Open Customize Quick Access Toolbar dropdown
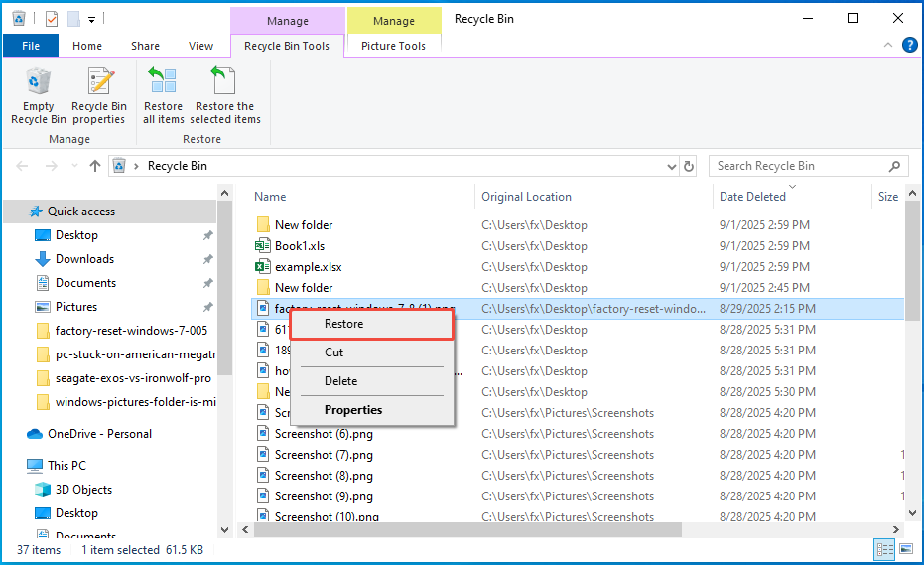 coord(91,19)
